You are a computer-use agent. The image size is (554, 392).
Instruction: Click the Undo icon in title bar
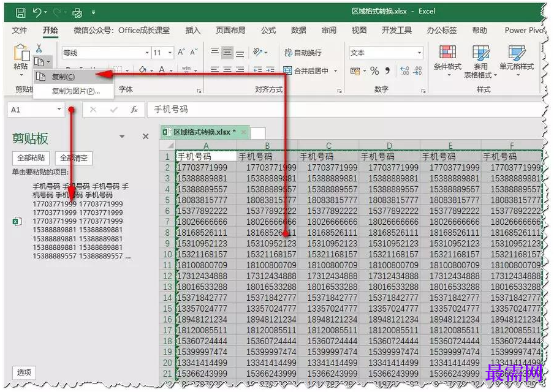tap(37, 13)
